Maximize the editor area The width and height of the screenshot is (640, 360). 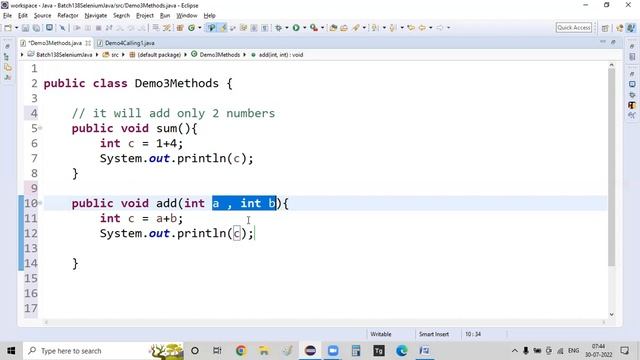613,42
